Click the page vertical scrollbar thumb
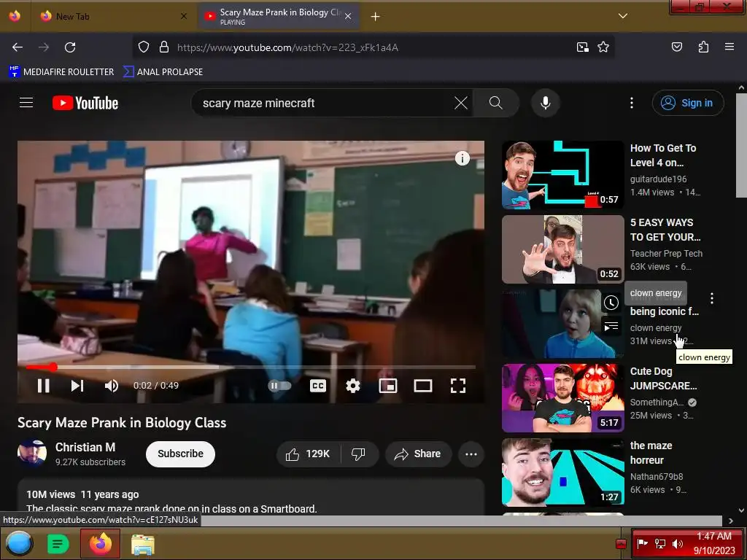Viewport: 747px width, 560px height. coord(741,145)
